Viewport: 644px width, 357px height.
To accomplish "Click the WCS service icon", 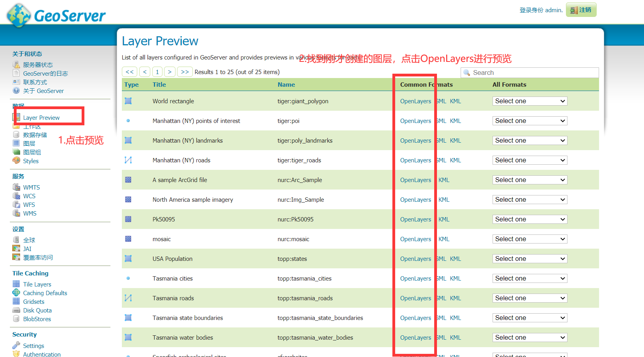I will tap(16, 196).
